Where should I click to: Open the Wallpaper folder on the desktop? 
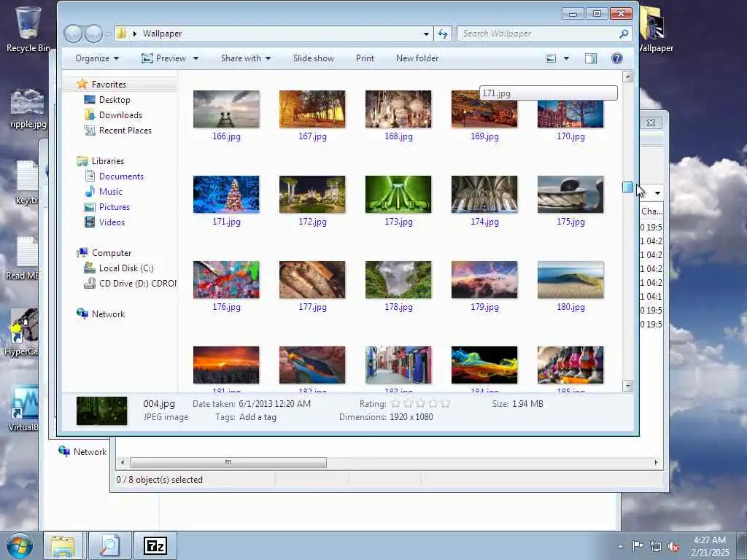point(654,29)
